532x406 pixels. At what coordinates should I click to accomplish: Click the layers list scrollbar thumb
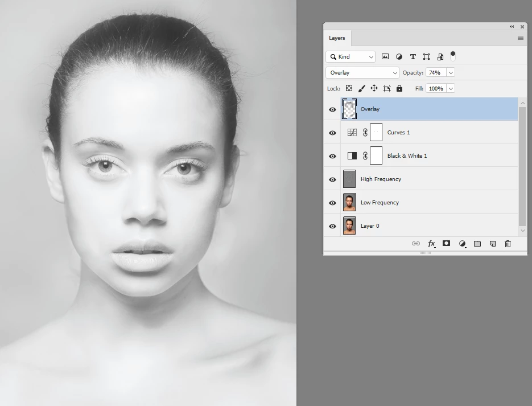pyautogui.click(x=522, y=166)
